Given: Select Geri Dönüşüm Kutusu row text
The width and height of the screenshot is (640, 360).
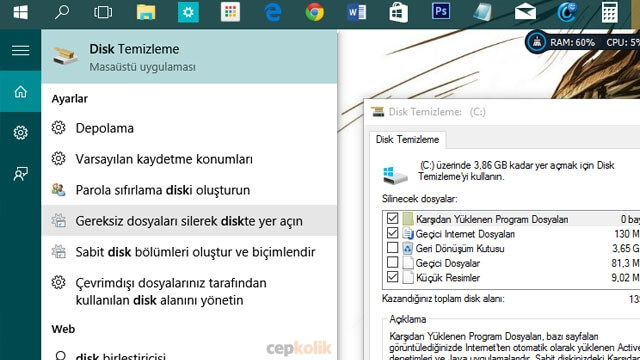Looking at the screenshot, I should [460, 249].
